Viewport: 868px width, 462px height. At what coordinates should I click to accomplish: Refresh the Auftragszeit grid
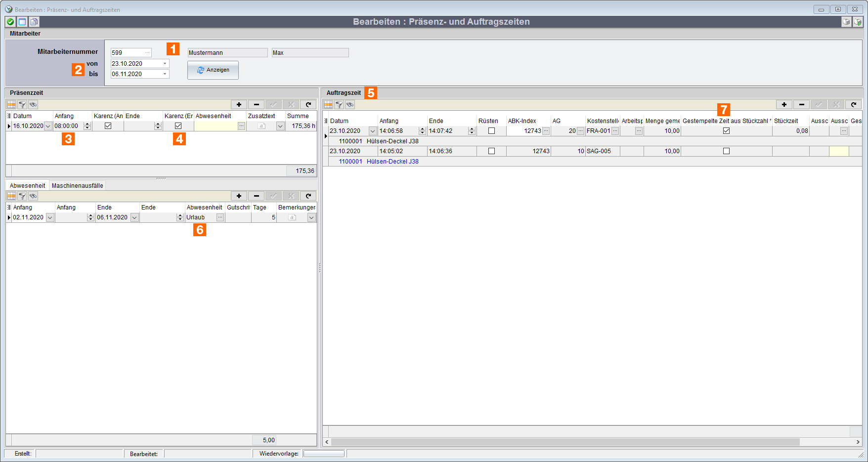pos(853,105)
